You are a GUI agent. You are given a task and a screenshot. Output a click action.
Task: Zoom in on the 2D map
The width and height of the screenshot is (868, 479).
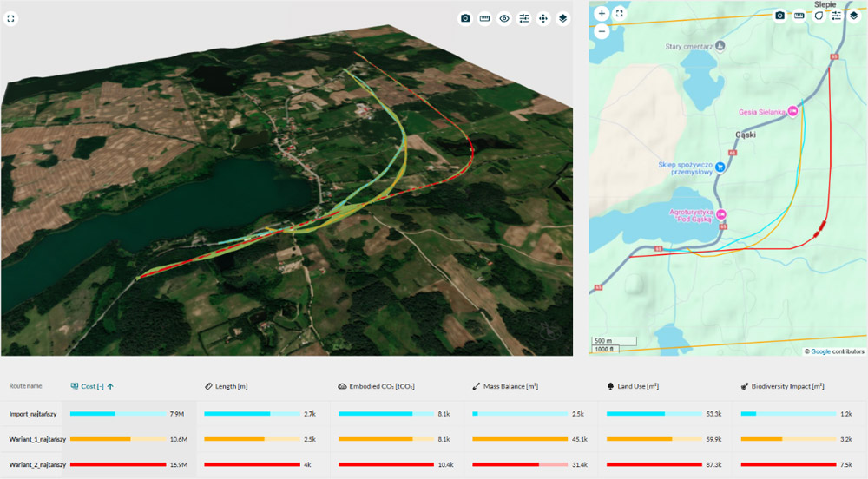click(602, 13)
